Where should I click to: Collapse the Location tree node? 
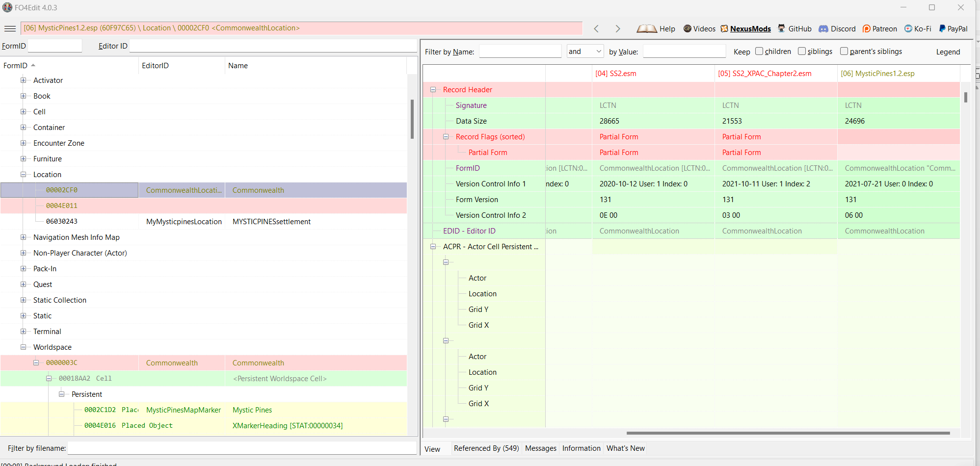click(23, 174)
